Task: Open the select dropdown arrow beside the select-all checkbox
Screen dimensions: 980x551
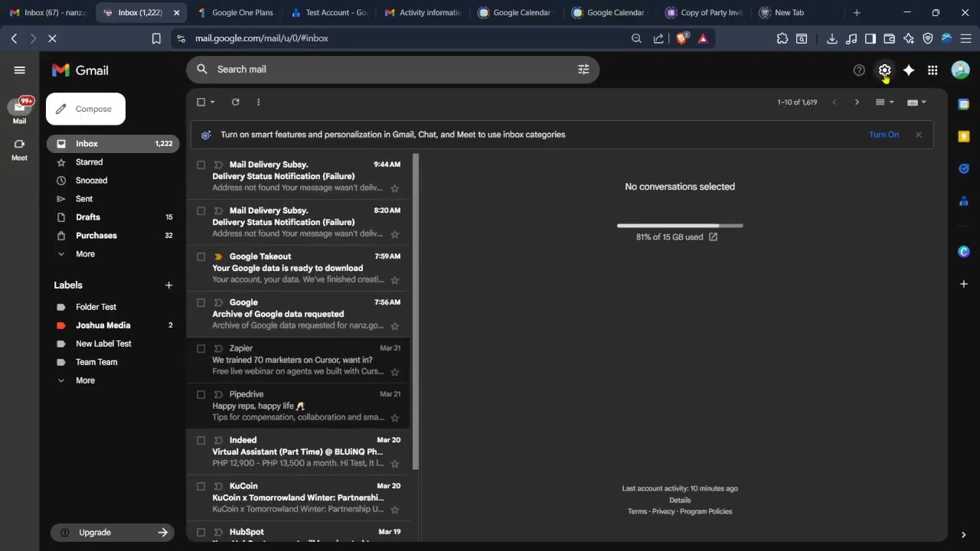Action: click(213, 102)
